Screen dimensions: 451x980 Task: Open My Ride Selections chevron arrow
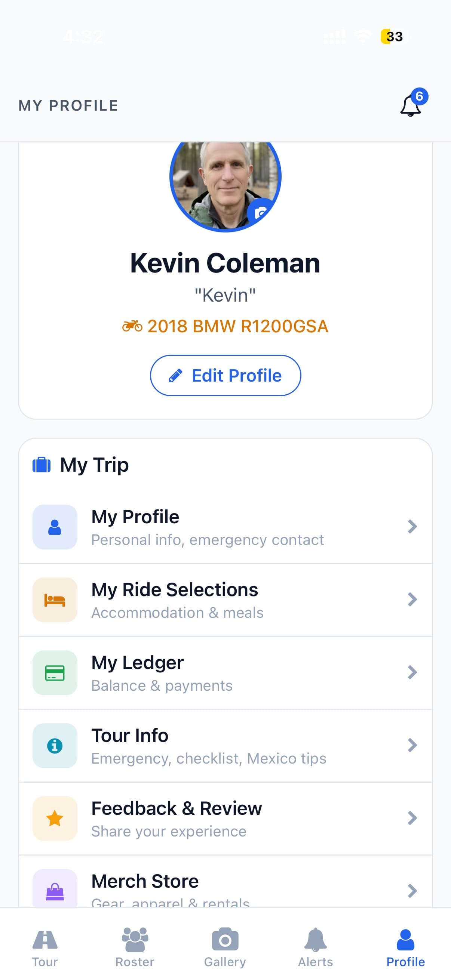pyautogui.click(x=412, y=600)
